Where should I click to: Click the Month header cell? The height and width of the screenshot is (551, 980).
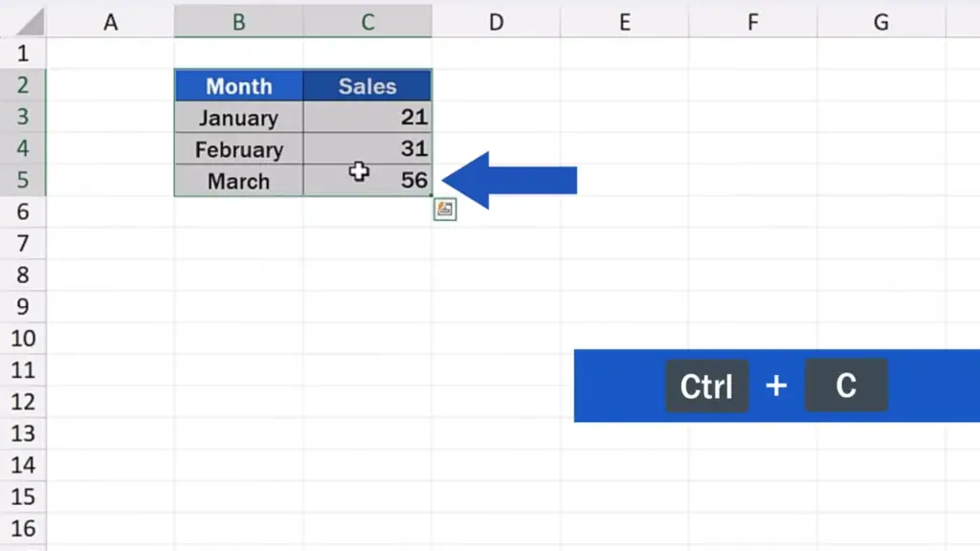tap(238, 85)
